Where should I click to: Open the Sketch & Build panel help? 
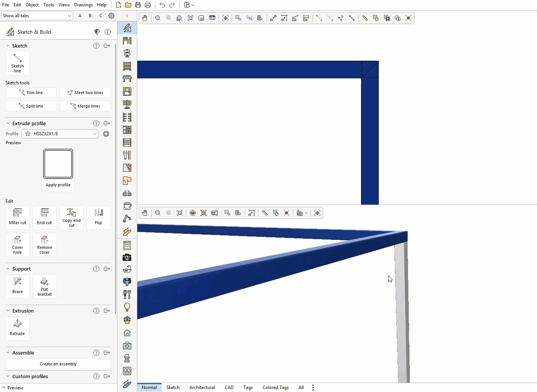click(x=108, y=32)
